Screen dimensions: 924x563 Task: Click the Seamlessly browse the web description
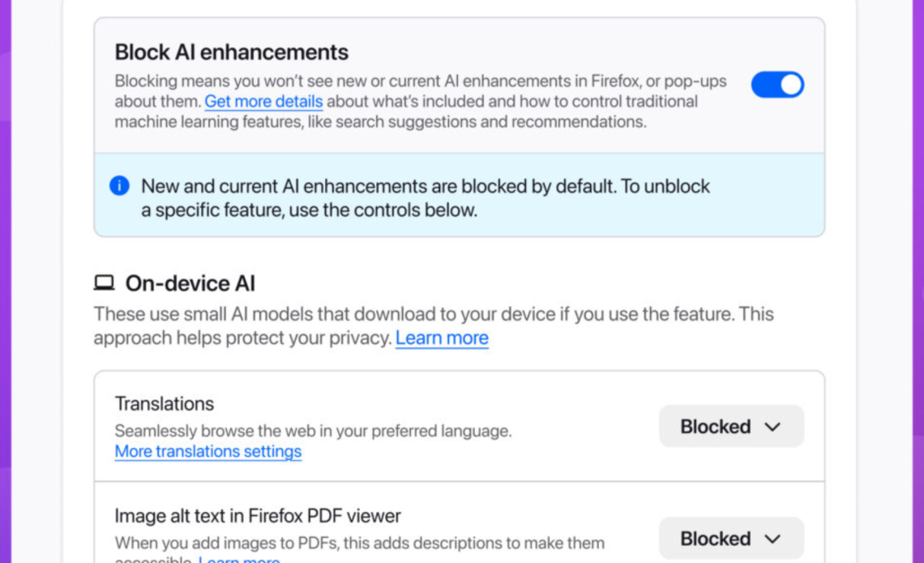[x=313, y=431]
